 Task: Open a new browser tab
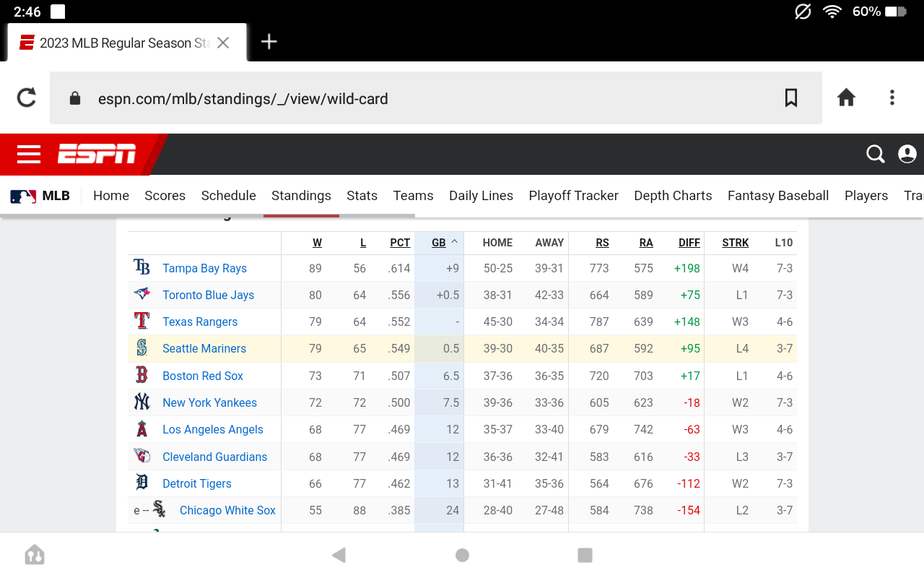[x=269, y=42]
